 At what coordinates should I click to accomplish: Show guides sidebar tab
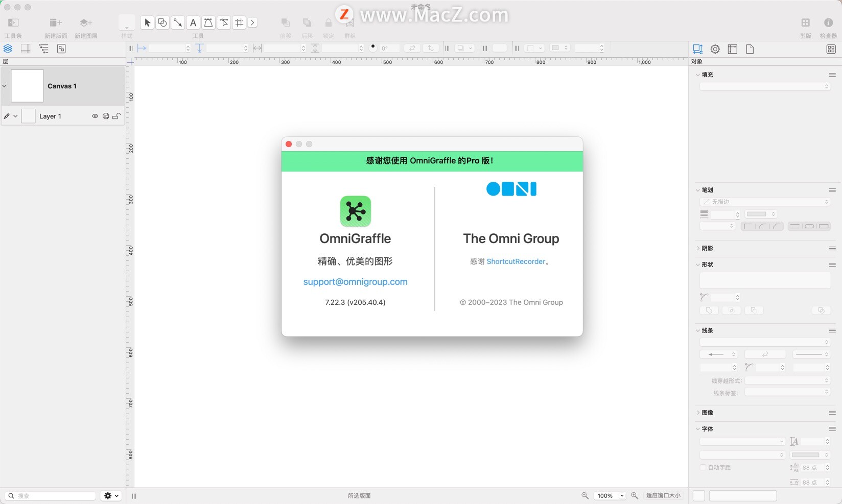[x=26, y=49]
